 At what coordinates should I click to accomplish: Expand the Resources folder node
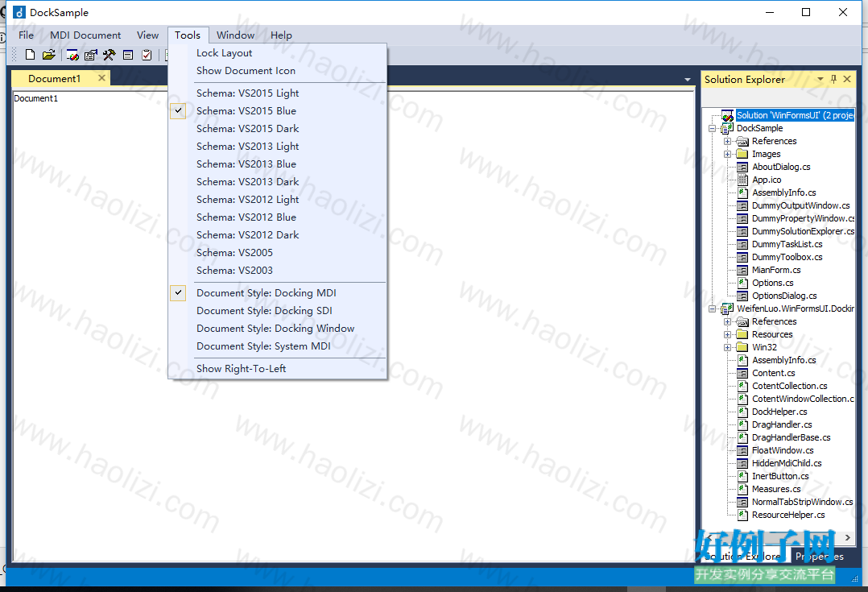point(727,334)
